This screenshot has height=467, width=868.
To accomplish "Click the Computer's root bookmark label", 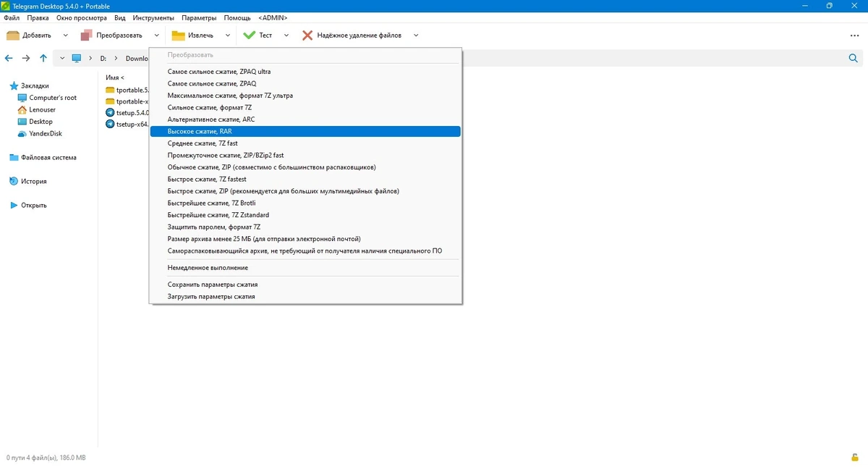I will point(53,98).
